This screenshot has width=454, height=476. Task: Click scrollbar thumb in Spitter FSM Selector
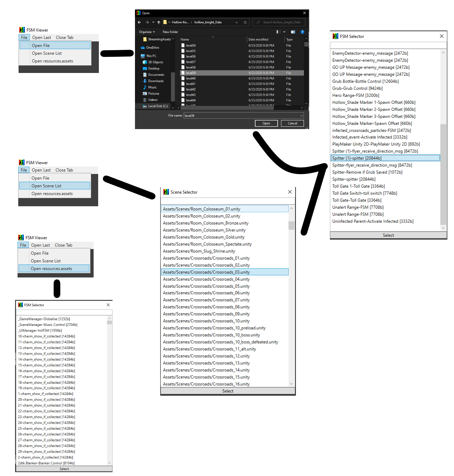(443, 174)
